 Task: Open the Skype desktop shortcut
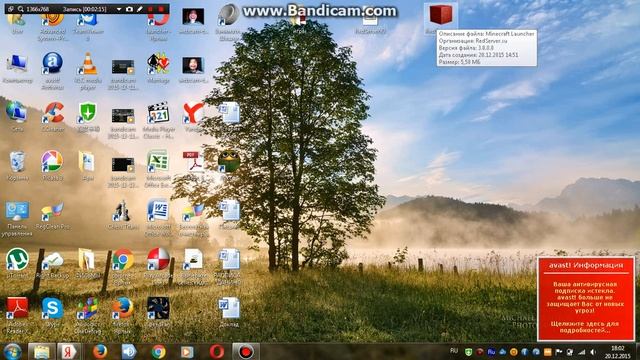pyautogui.click(x=52, y=308)
